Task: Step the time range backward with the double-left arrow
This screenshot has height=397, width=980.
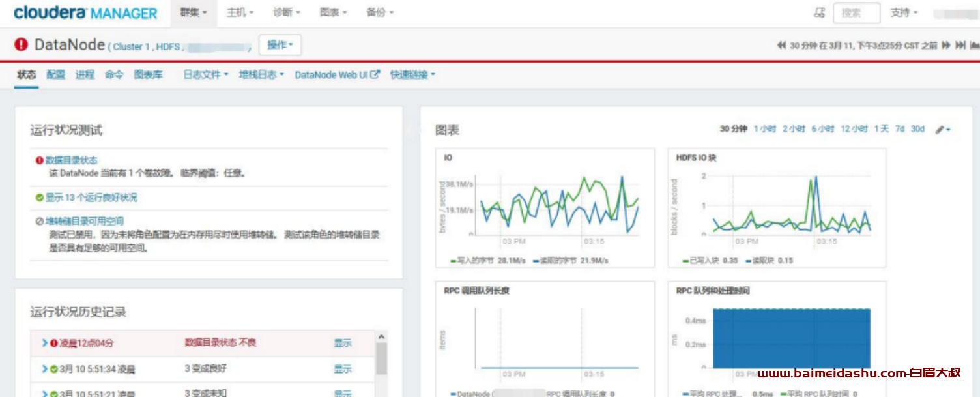Action: pos(781,45)
